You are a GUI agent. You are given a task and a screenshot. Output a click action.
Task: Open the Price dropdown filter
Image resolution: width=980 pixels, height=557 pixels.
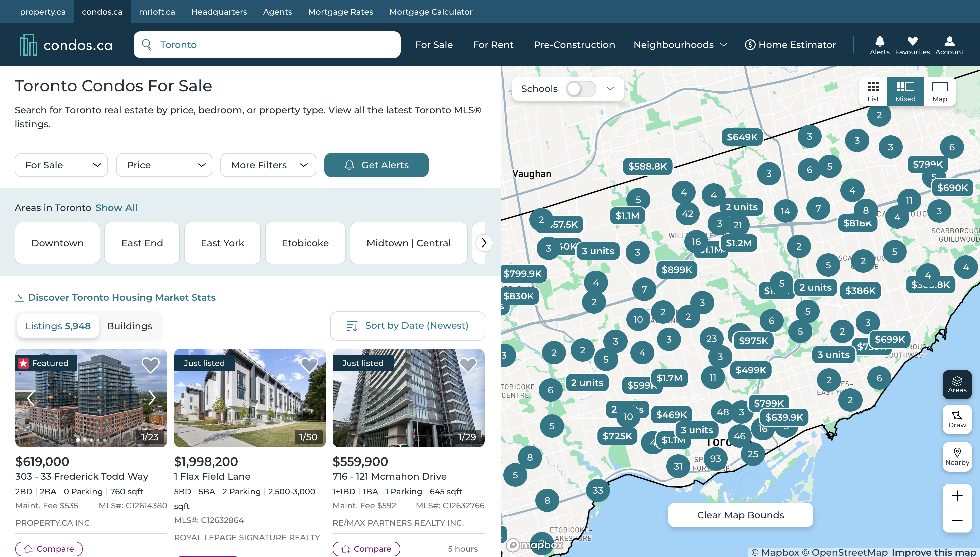pyautogui.click(x=164, y=165)
